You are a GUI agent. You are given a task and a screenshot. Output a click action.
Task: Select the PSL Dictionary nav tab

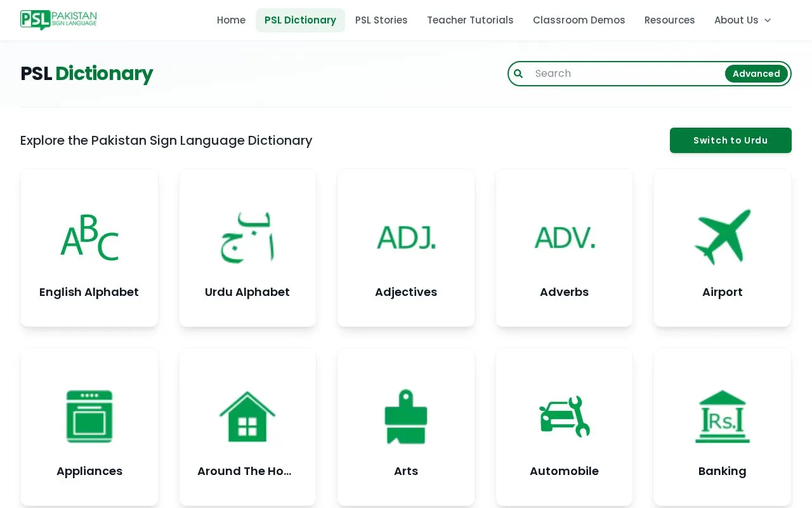(300, 20)
